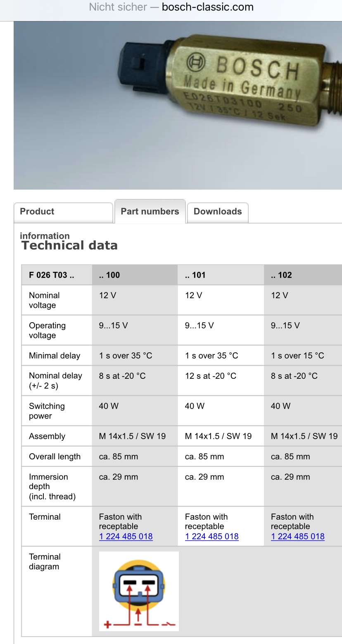Click the 'Nominal voltage' row label
342x644 pixels.
click(44, 300)
